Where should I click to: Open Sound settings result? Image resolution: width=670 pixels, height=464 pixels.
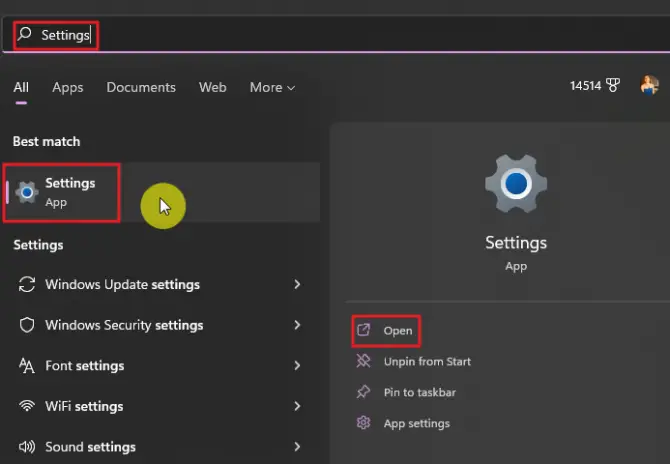point(161,446)
